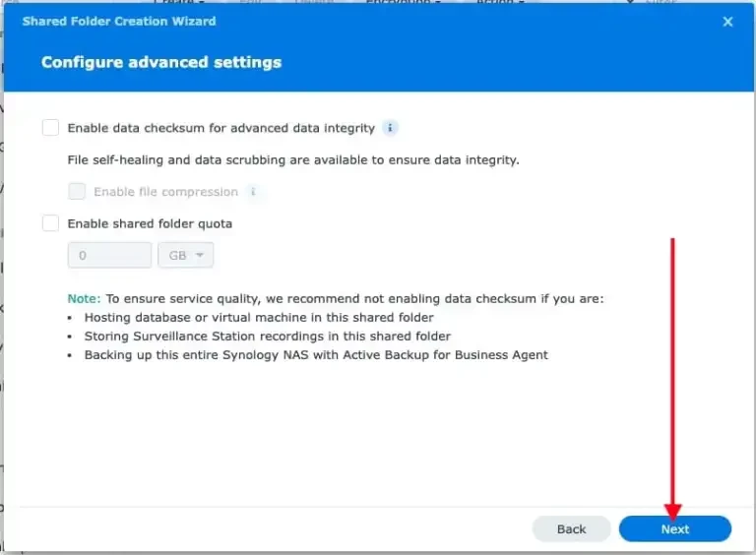Screen dimensions: 756x555
Task: Open the Create menu in background toolbar
Action: 177,3
